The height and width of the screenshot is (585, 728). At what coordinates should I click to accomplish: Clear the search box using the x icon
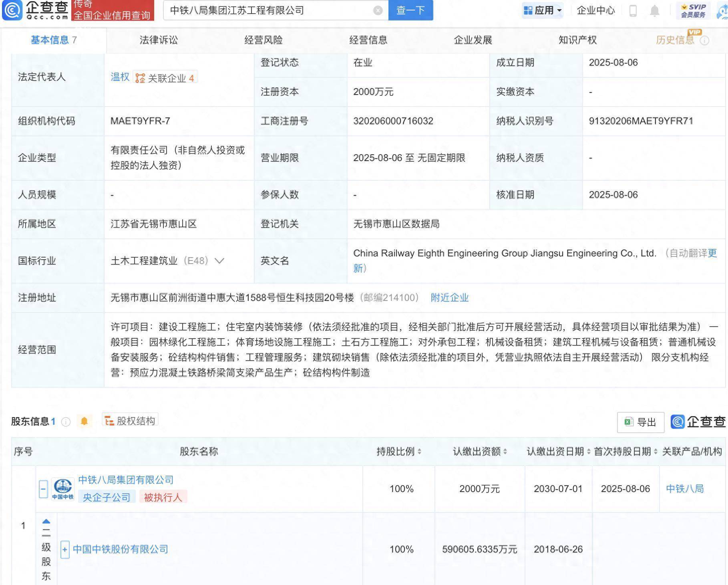click(x=377, y=10)
